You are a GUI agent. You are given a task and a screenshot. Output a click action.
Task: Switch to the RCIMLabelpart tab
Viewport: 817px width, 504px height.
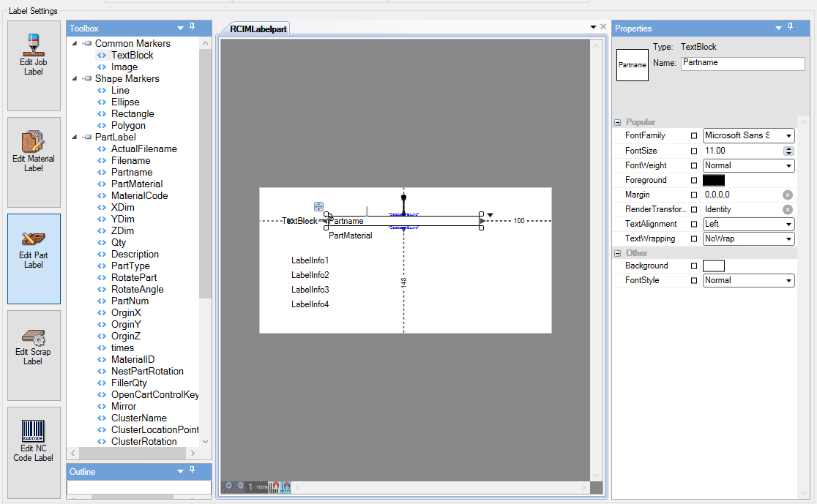point(259,27)
